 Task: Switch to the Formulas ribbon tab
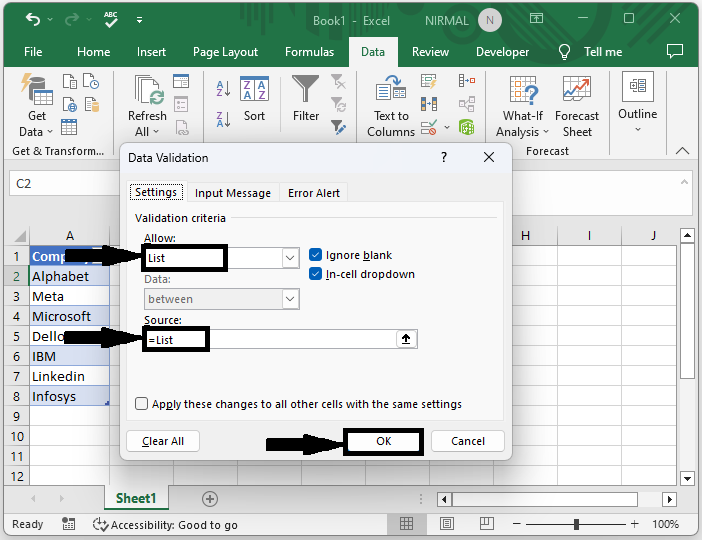tap(309, 52)
